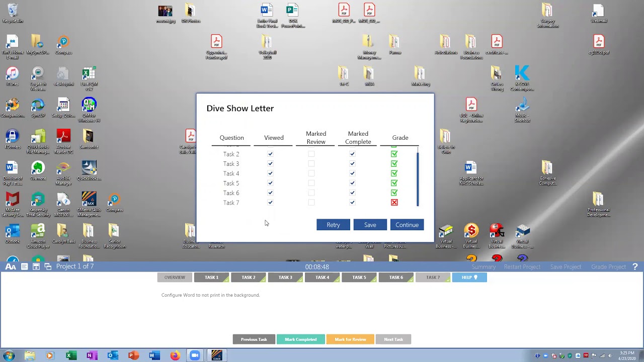Open the K-LOVE Contemporary desktop shortcut

(x=522, y=79)
